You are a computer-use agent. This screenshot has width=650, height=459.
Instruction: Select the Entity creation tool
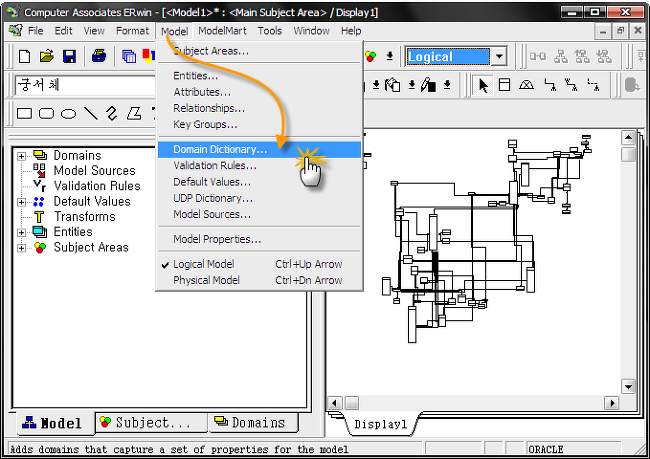(x=504, y=85)
